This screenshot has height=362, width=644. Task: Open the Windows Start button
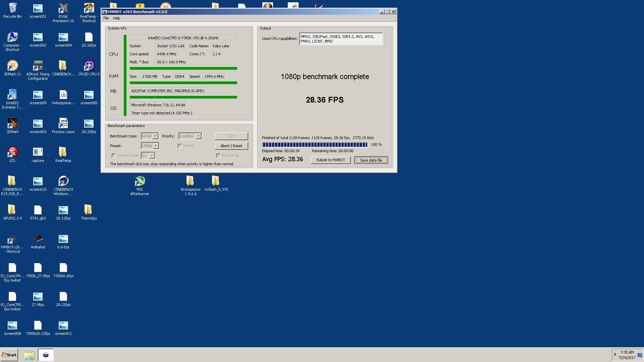coord(9,355)
